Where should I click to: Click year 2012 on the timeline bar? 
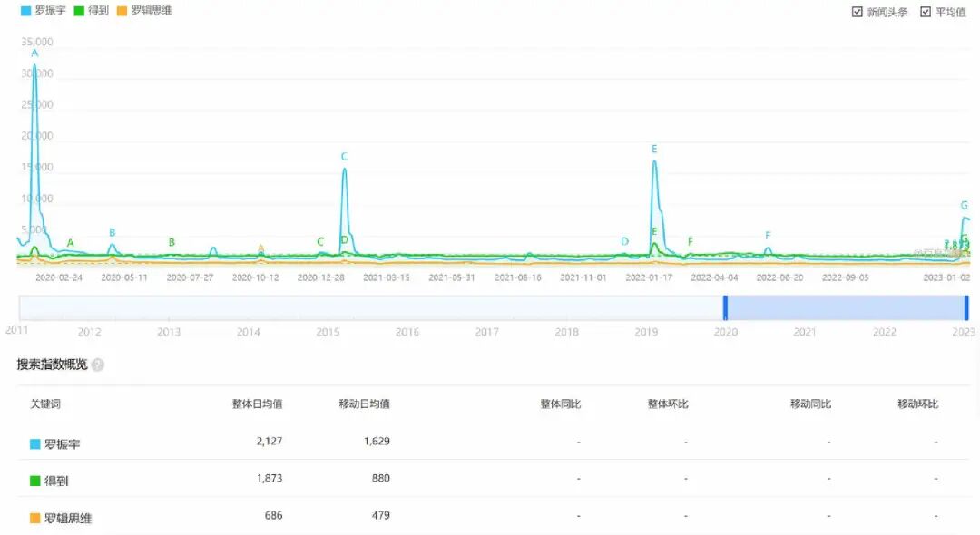(89, 332)
